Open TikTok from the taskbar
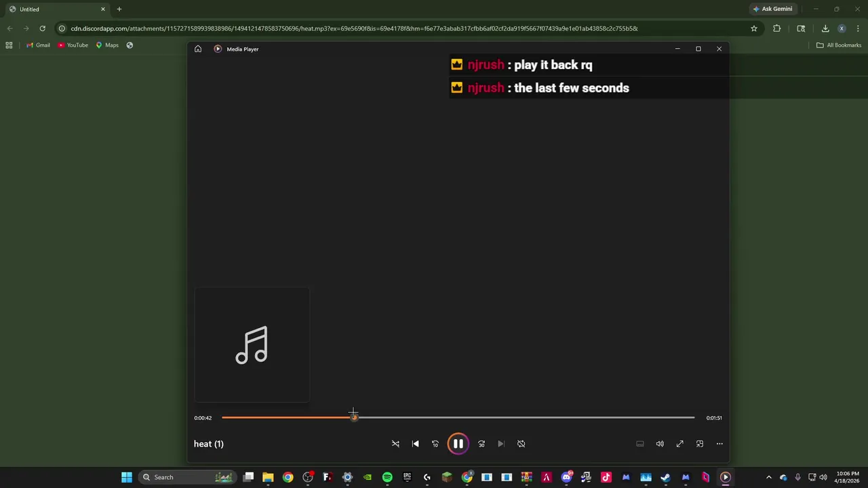The image size is (868, 488). click(x=606, y=477)
